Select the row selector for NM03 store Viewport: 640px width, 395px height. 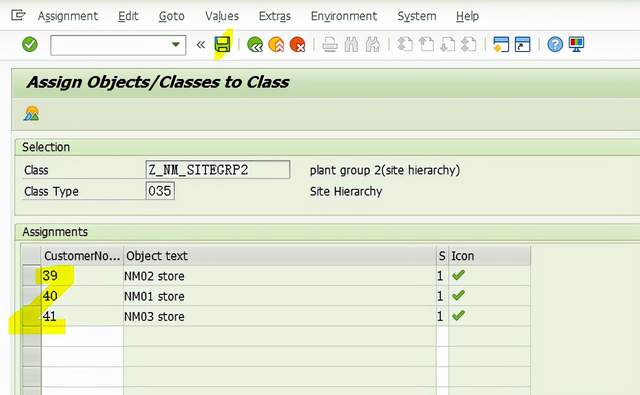pyautogui.click(x=31, y=316)
